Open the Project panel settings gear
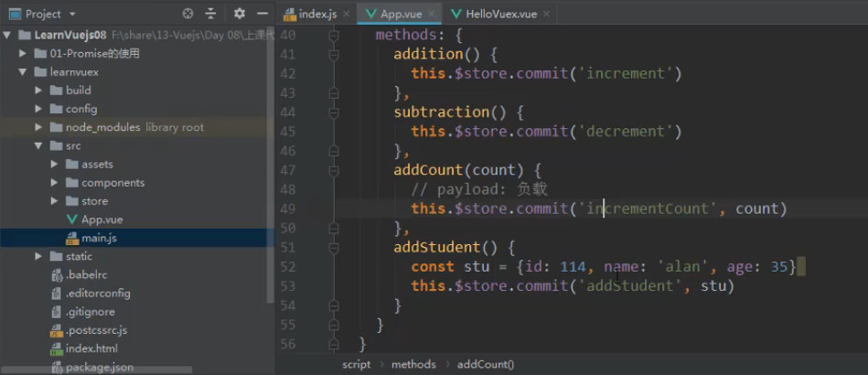This screenshot has width=868, height=375. pyautogui.click(x=239, y=14)
